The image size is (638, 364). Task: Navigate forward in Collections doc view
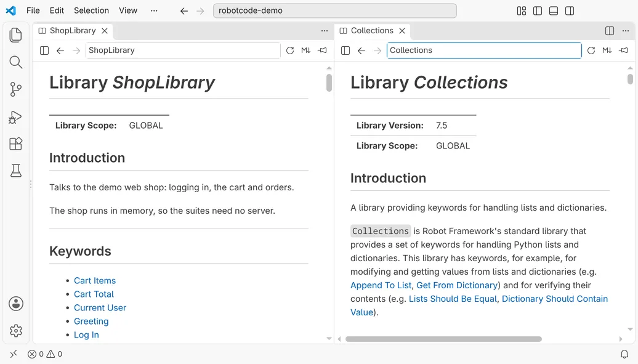tap(377, 51)
